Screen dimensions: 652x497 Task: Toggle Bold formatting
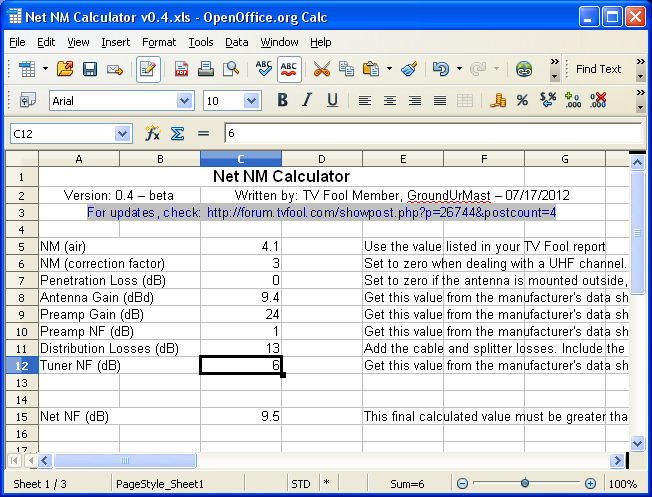coord(282,100)
